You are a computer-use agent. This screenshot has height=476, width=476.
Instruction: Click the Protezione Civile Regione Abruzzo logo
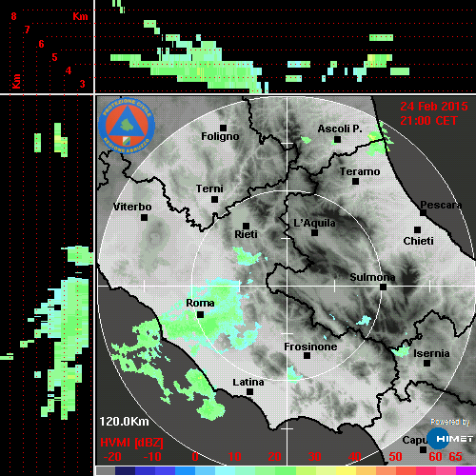[x=127, y=126]
